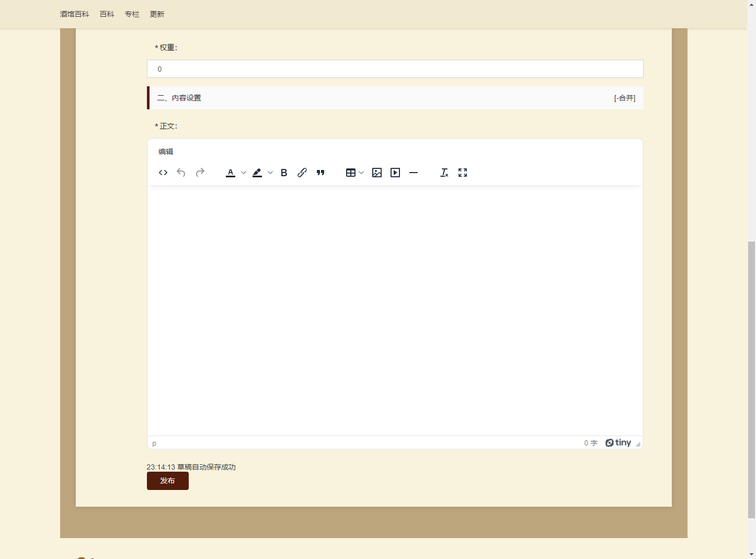
Task: Insert media video icon
Action: coord(395,173)
